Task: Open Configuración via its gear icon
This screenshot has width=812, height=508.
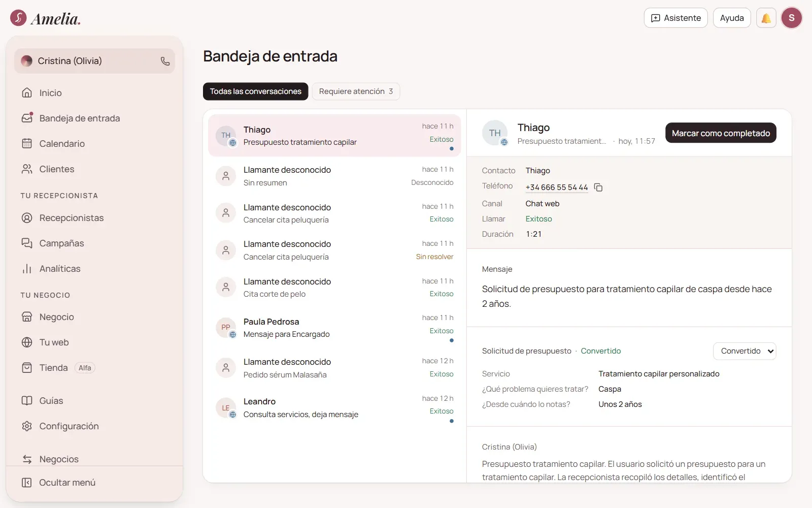Action: (x=27, y=426)
